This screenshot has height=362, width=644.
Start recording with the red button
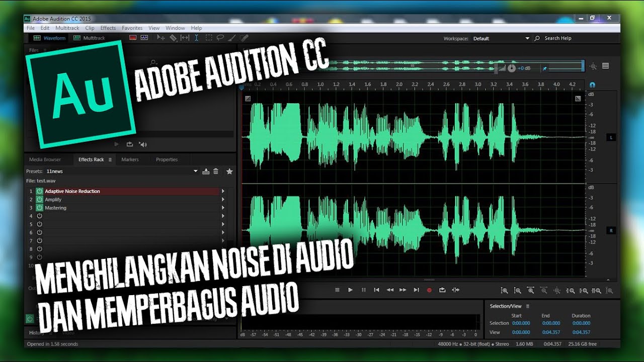[429, 290]
